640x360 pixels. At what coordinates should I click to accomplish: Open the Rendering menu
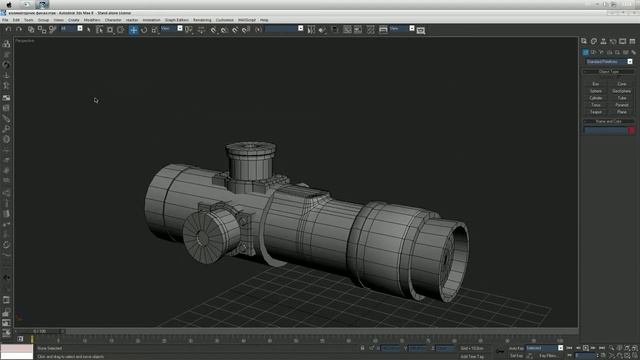pos(202,20)
